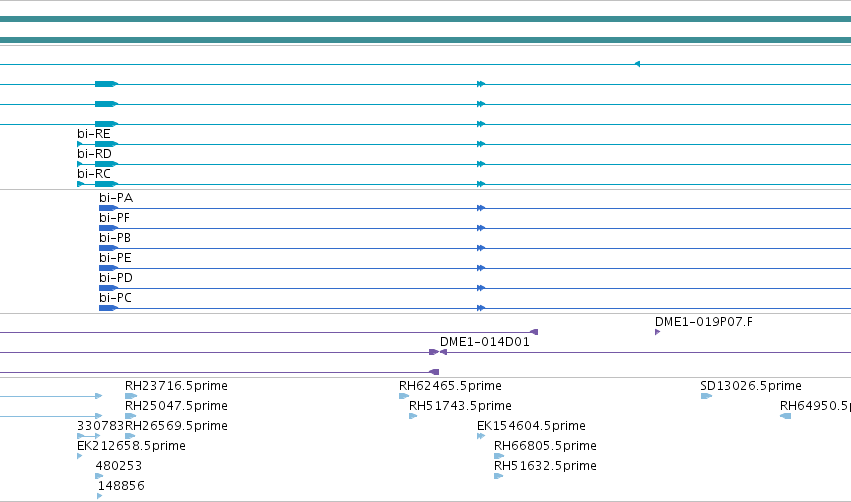
Task: Click the thick exon block on bi-RC row
Action: click(x=106, y=185)
